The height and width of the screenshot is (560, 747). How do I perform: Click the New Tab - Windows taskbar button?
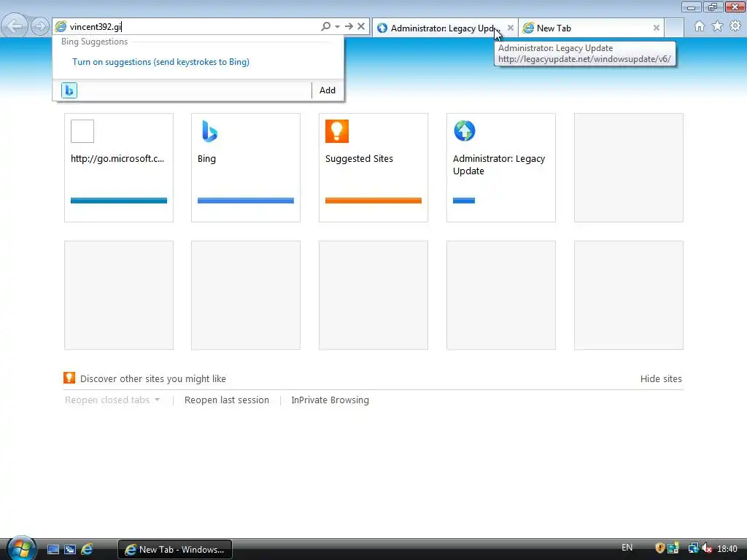point(175,550)
